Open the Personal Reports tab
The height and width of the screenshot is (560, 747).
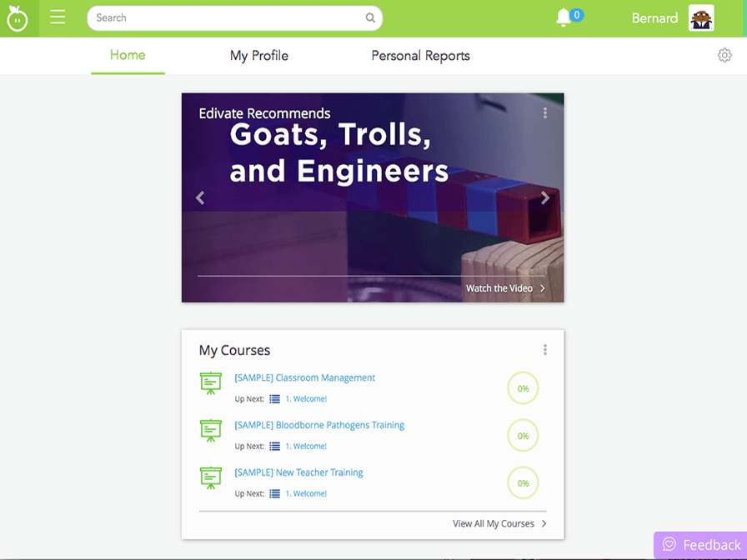pyautogui.click(x=421, y=56)
